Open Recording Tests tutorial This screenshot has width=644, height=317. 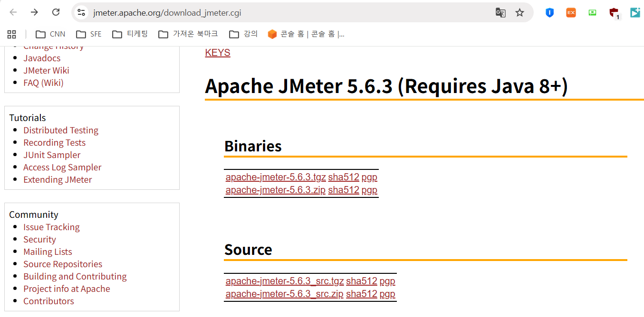(55, 142)
